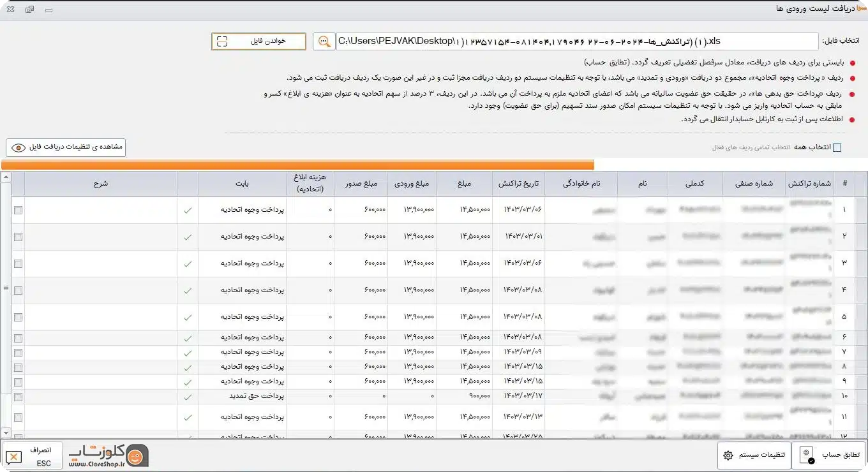
Task: Click the orange progress bar
Action: tap(297, 165)
